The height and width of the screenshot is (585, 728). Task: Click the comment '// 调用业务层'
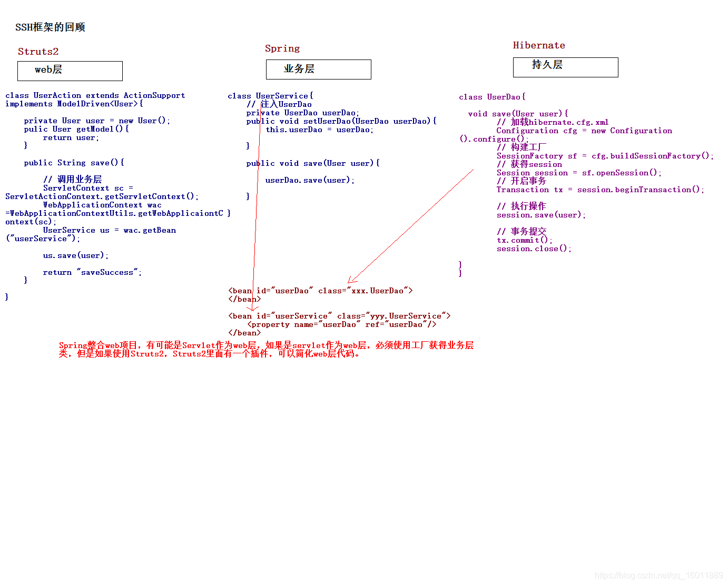coord(73,180)
